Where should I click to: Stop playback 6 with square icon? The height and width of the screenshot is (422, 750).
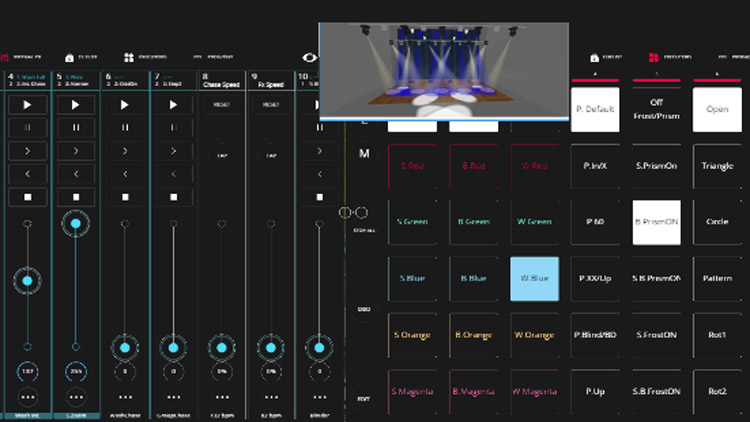[124, 196]
